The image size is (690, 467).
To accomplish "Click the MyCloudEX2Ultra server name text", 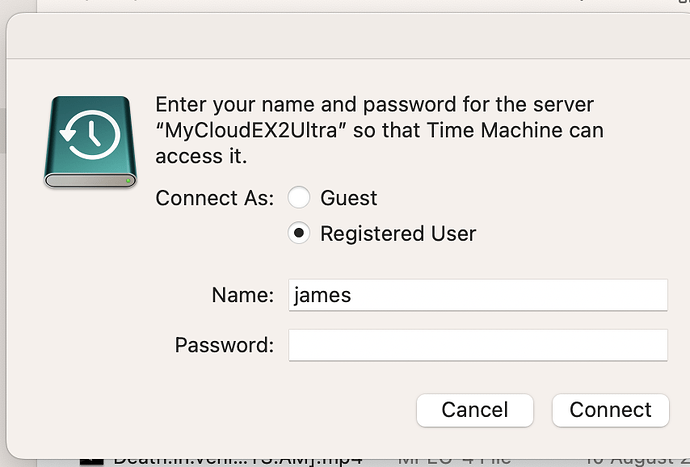I will pos(250,131).
